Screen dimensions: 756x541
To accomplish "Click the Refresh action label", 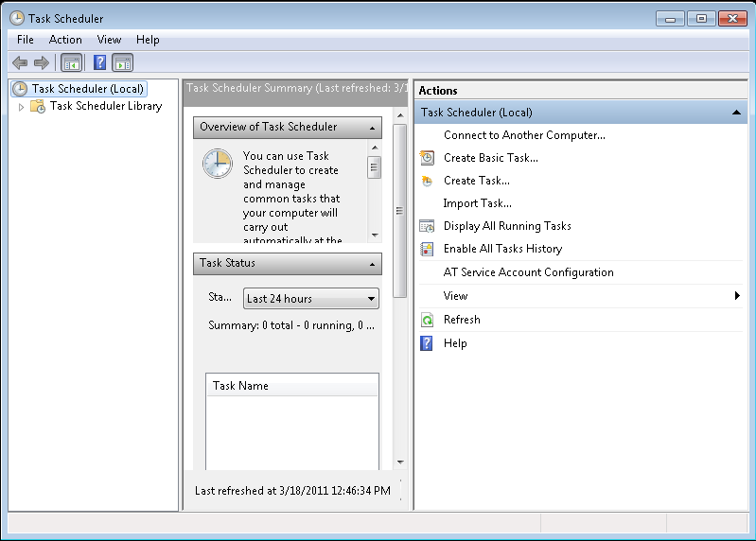I will pos(462,320).
